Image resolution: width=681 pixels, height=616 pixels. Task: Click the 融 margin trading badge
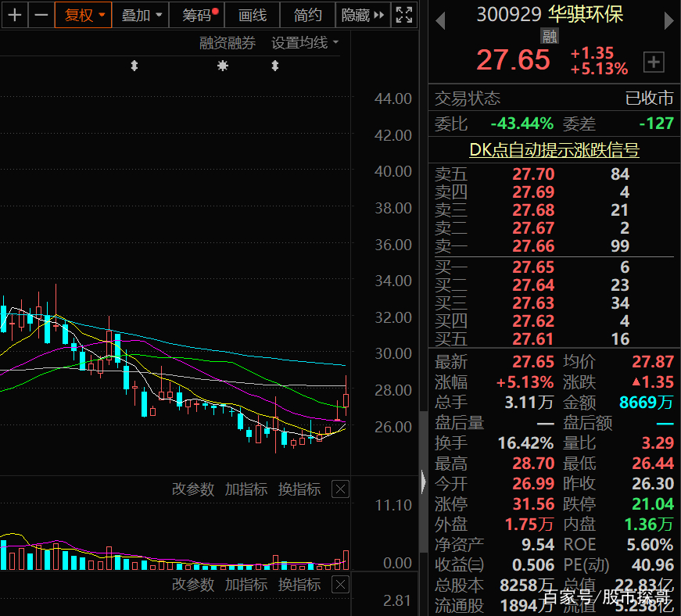pyautogui.click(x=550, y=36)
